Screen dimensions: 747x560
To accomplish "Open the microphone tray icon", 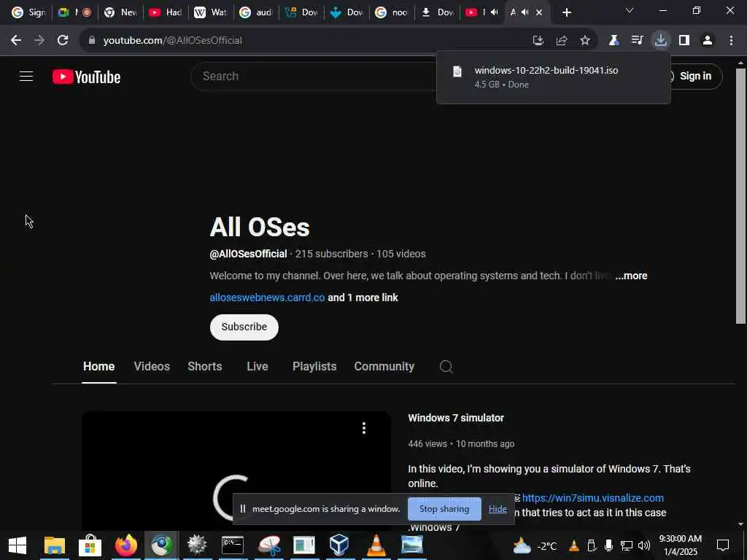I will 608,545.
